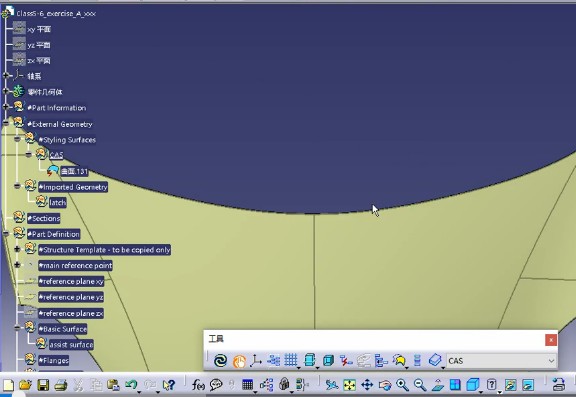Screen dimensions: 576x397
Task: Click Swap Visible Space icon
Action: (x=528, y=385)
